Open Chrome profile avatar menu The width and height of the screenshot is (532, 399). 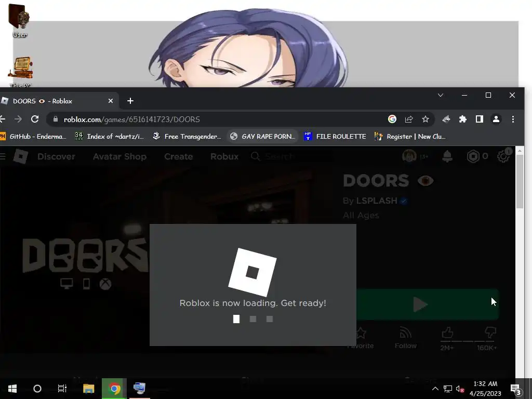(496, 119)
